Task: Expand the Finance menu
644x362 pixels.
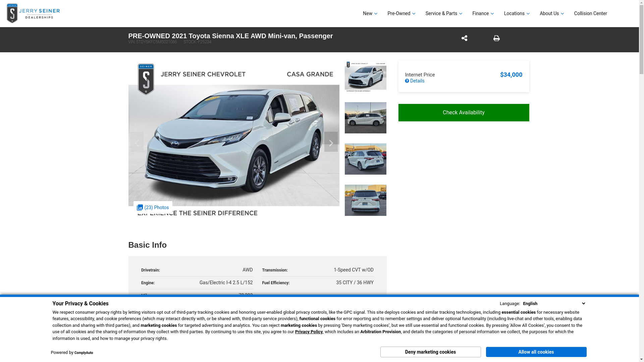Action: [x=483, y=13]
